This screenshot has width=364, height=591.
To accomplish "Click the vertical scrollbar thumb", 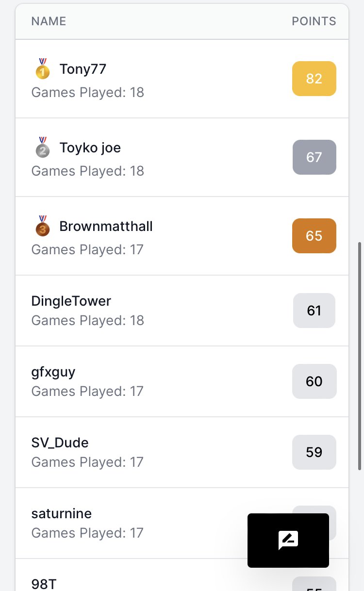I will (360, 356).
